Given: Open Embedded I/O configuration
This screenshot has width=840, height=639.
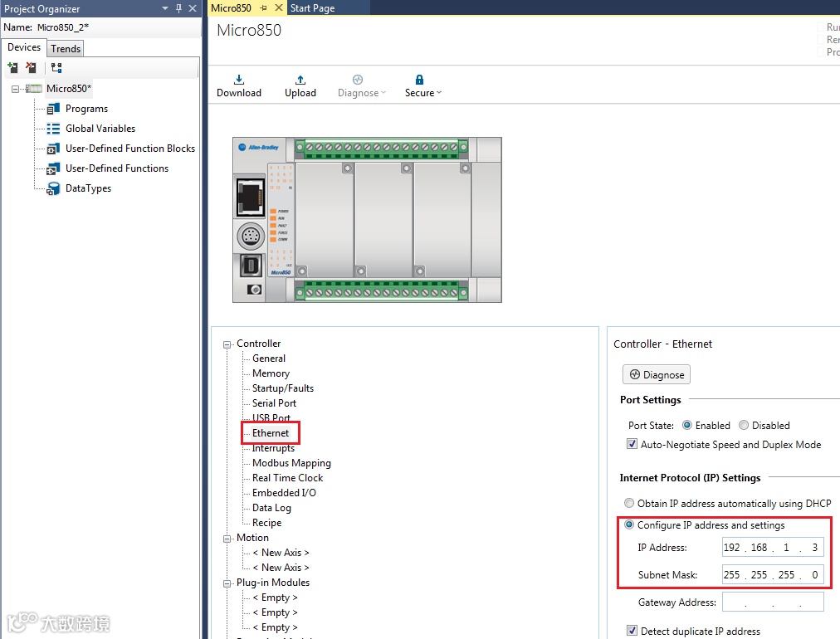Looking at the screenshot, I should (x=284, y=493).
